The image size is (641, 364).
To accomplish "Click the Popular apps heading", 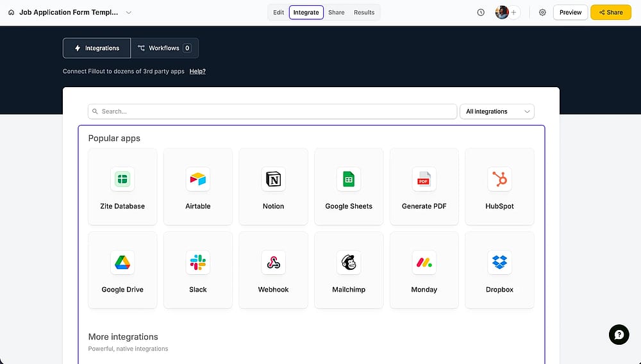I will tap(114, 138).
